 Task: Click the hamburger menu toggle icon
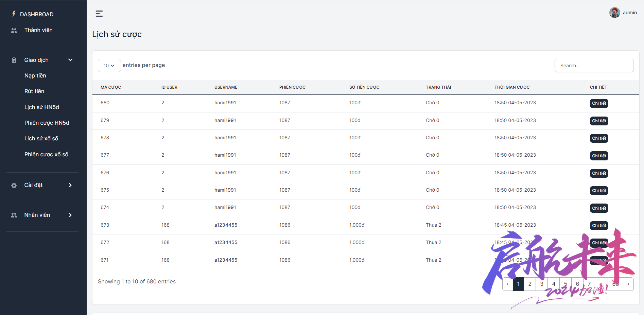(x=99, y=14)
